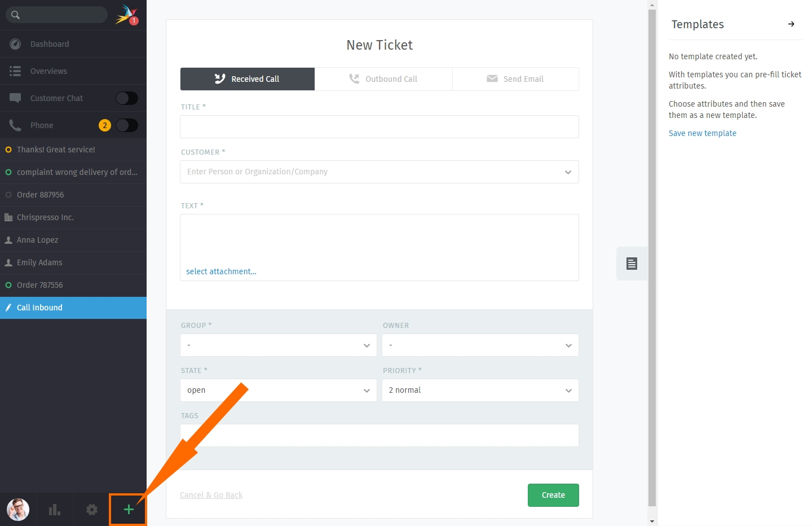Expand the Customer selection dropdown arrow
Viewport: 812px width, 526px height.
(568, 172)
